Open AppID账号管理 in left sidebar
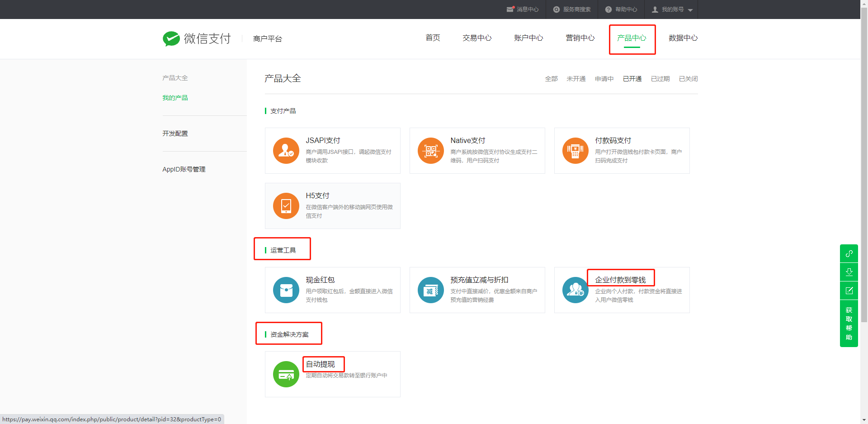This screenshot has height=424, width=868. (x=184, y=169)
